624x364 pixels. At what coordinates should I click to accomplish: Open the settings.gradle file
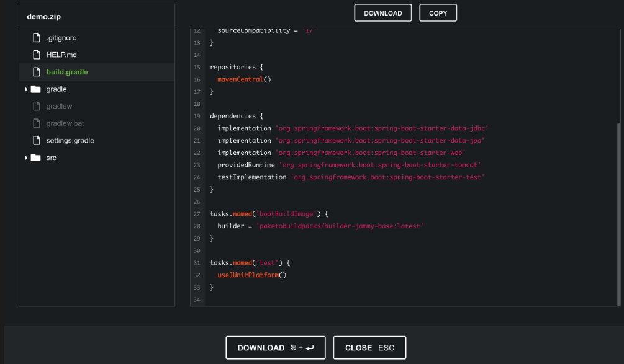pyautogui.click(x=70, y=140)
